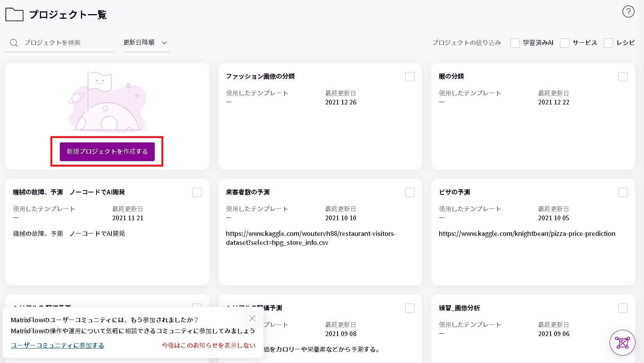
Task: Click the date 2021 12 22
Action: 554,102
